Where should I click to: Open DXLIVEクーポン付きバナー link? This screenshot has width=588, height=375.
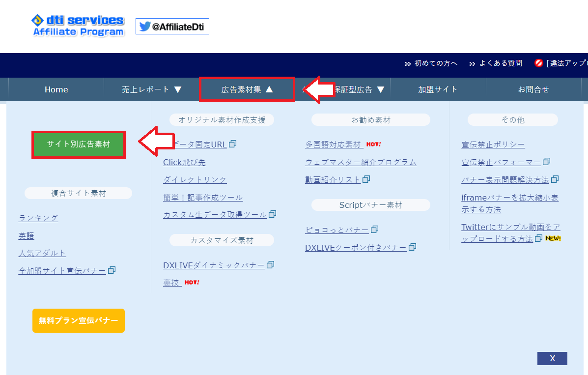(356, 247)
